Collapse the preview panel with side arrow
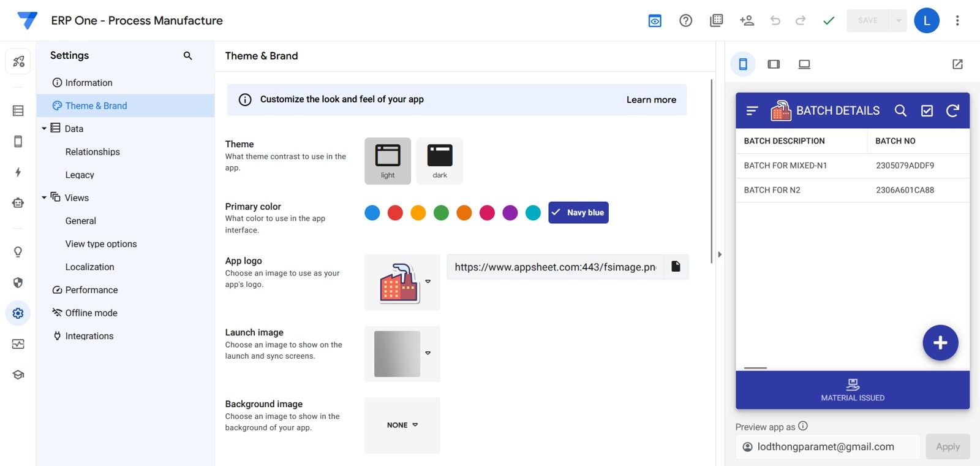The width and height of the screenshot is (980, 466). pos(720,254)
